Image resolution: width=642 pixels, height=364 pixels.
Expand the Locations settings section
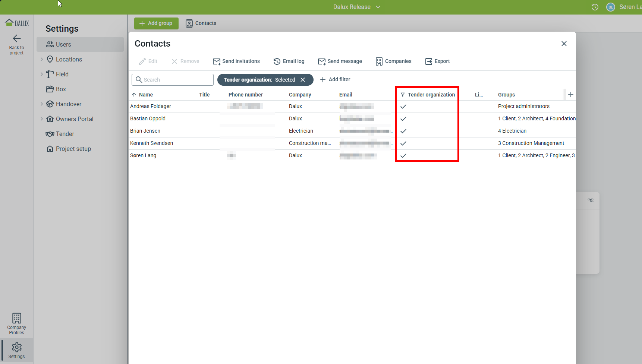click(x=42, y=59)
